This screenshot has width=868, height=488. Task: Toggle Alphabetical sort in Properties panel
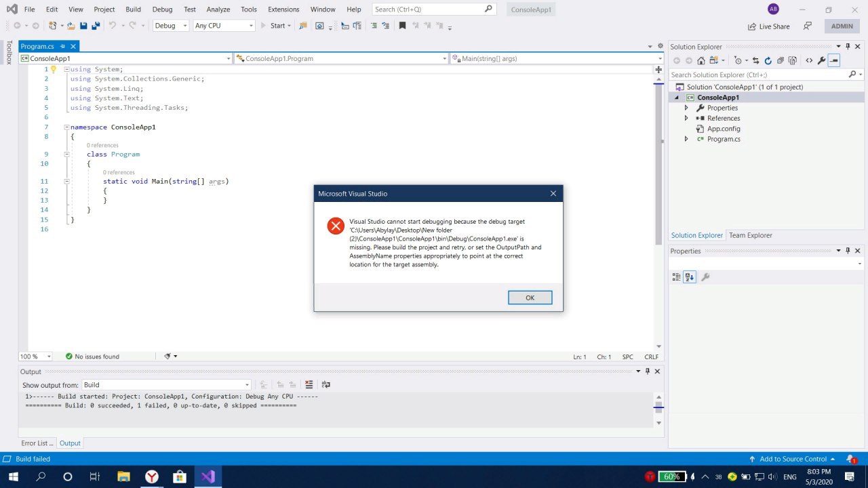point(690,277)
